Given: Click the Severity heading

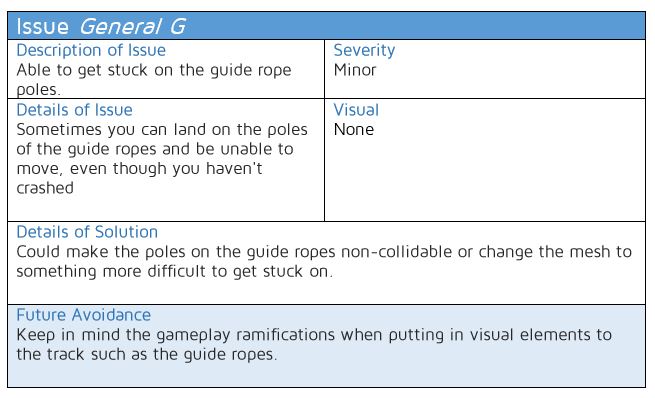Looking at the screenshot, I should click(364, 51).
